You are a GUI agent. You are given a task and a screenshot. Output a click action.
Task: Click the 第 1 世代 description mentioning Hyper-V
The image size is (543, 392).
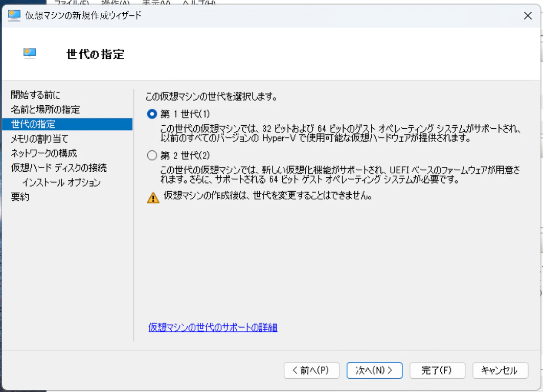click(x=341, y=133)
